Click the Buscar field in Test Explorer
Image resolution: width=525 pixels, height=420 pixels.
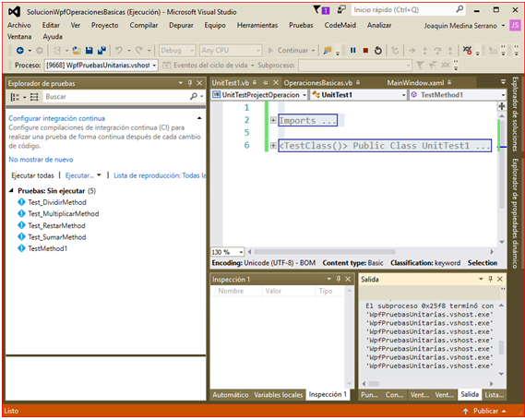click(115, 97)
